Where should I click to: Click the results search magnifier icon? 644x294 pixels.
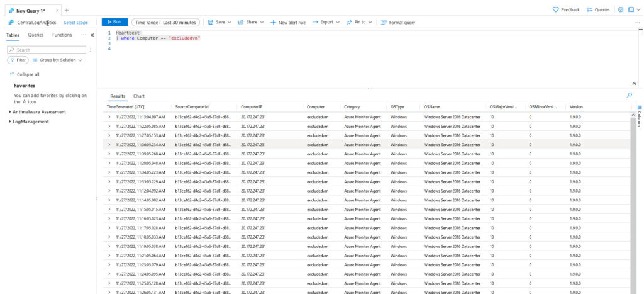pyautogui.click(x=629, y=95)
